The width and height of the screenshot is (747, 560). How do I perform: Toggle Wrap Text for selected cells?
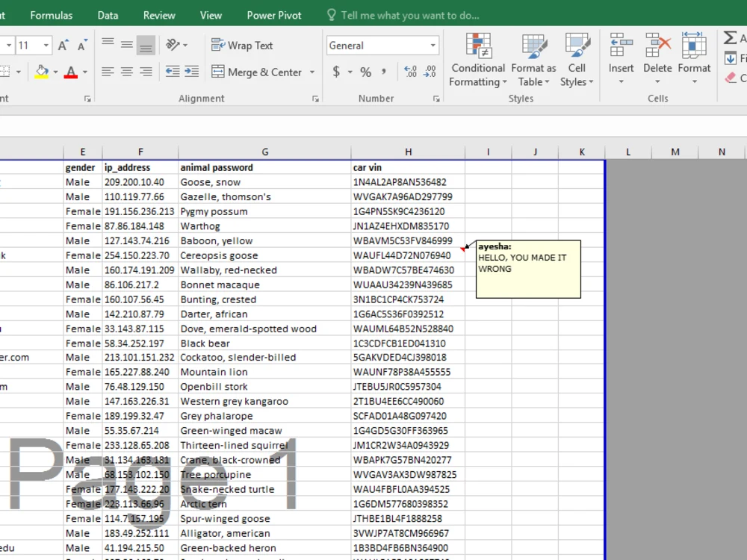point(242,46)
